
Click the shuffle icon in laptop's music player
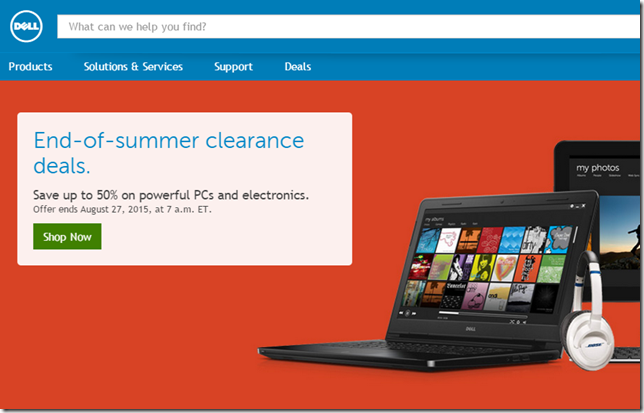[512, 322]
